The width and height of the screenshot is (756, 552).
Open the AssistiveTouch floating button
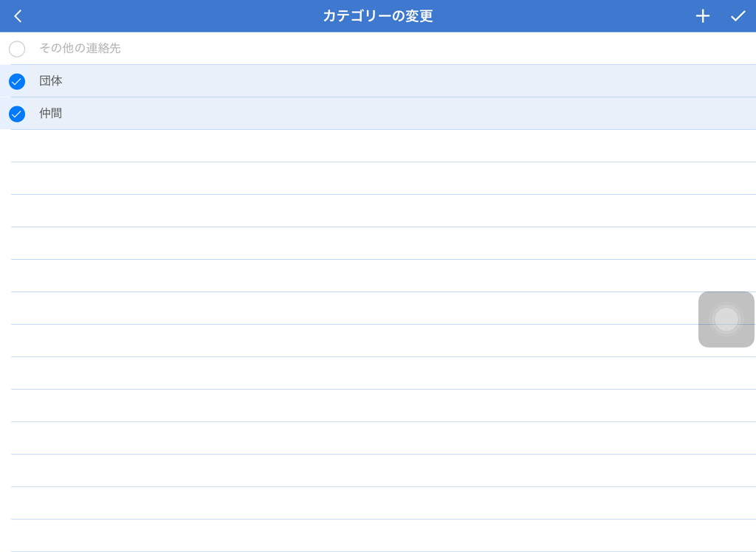pyautogui.click(x=726, y=319)
